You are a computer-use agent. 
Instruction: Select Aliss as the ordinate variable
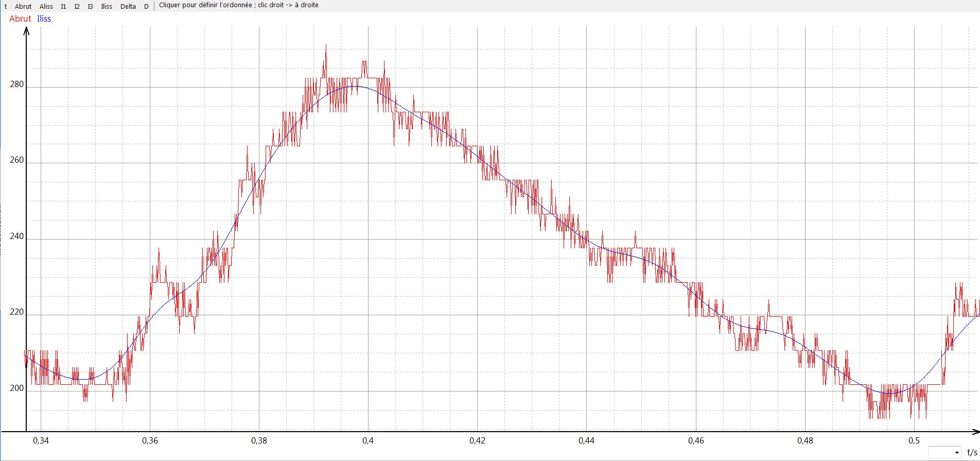(x=46, y=7)
